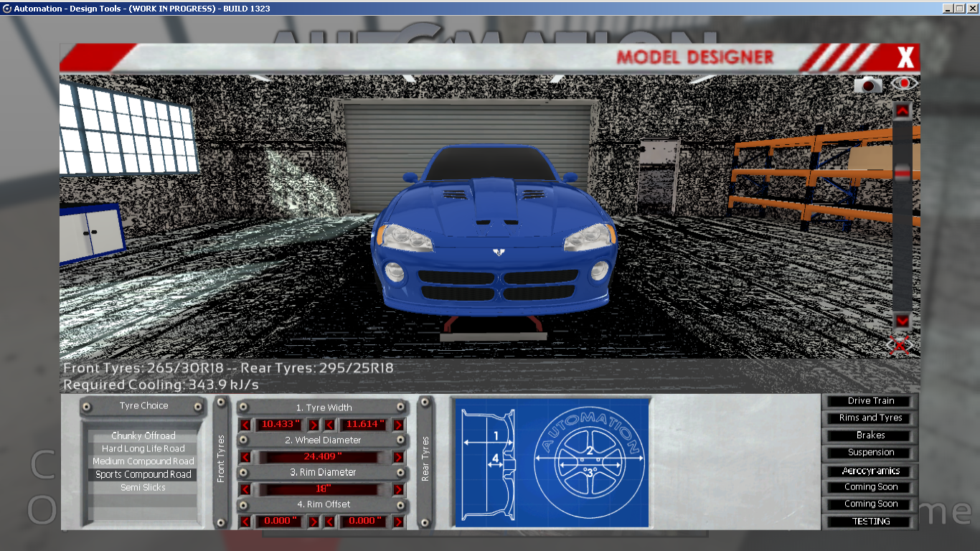Maximize the Automation window

[959, 9]
